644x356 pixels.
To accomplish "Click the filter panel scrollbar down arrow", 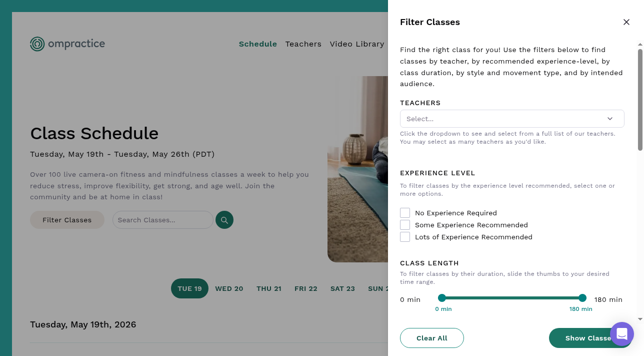I will pyautogui.click(x=640, y=319).
